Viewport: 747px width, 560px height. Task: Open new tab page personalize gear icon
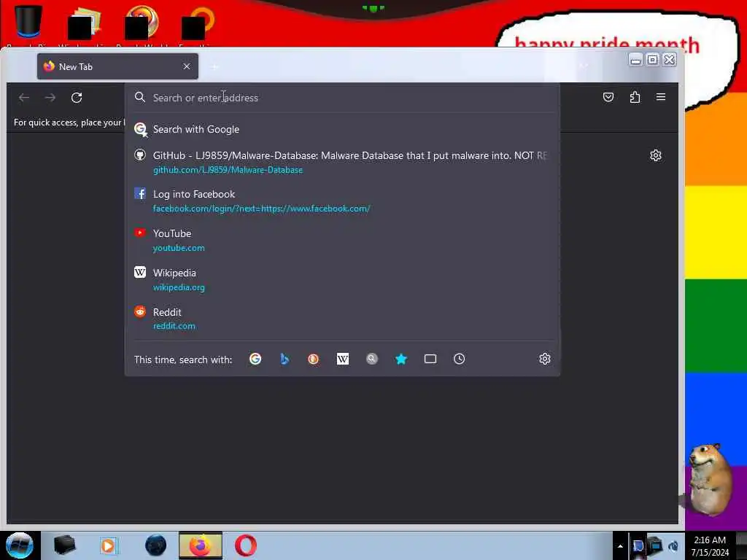(656, 155)
